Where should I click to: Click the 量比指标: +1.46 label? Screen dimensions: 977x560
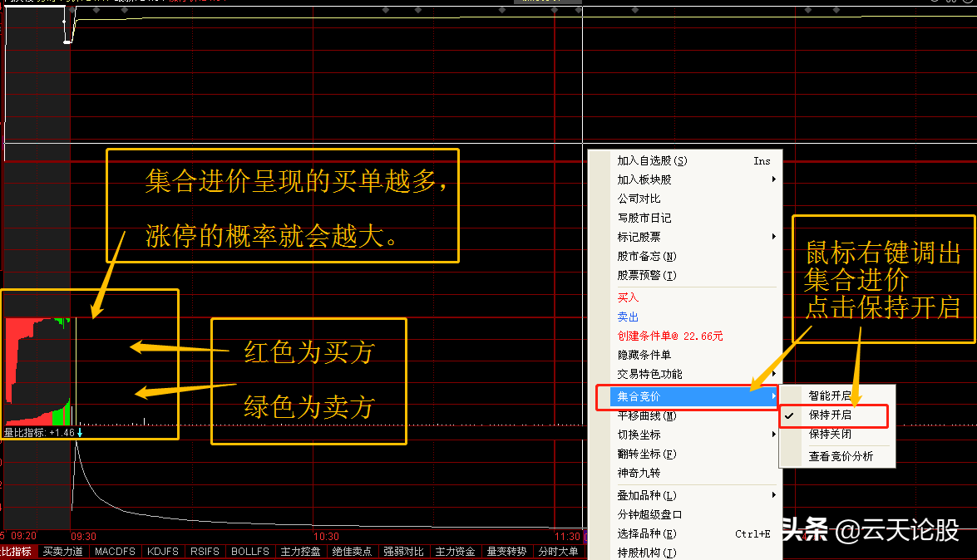pyautogui.click(x=39, y=432)
